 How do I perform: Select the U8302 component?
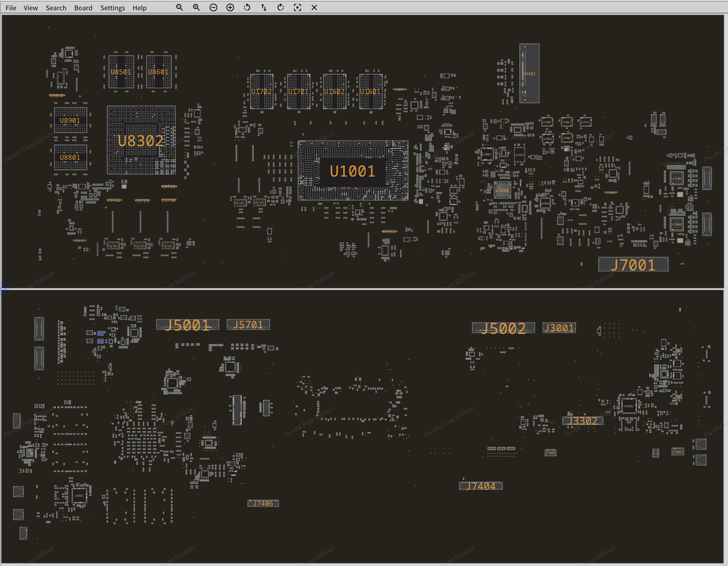[x=141, y=140]
